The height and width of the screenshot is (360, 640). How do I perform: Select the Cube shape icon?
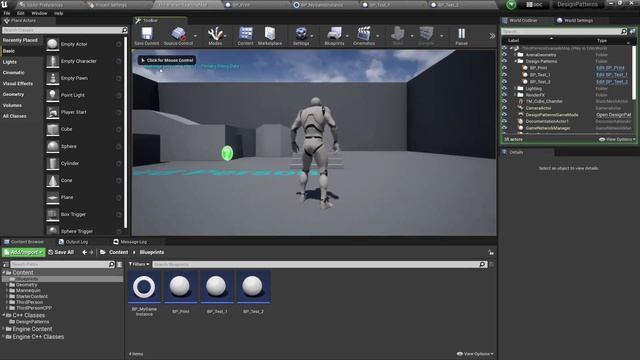[52, 129]
